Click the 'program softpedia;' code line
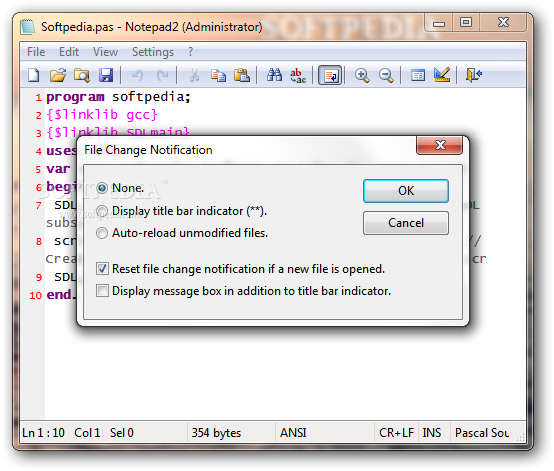This screenshot has height=471, width=554. tap(118, 97)
